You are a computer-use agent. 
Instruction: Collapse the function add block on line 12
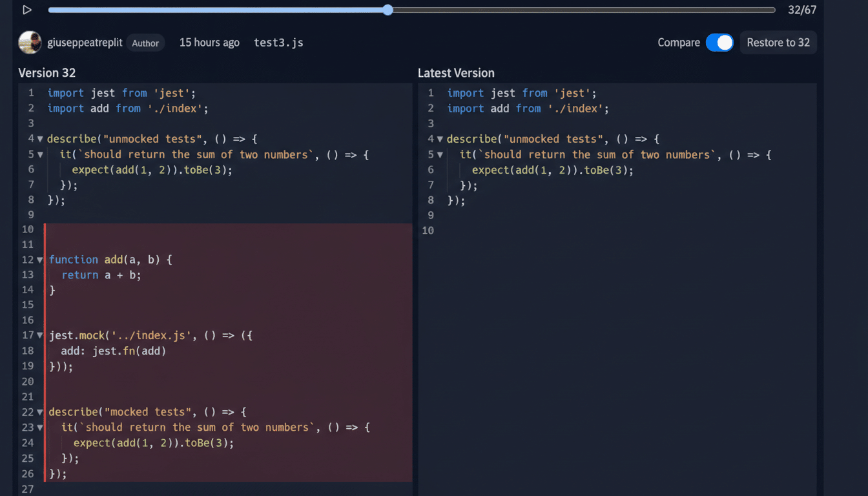click(x=39, y=259)
